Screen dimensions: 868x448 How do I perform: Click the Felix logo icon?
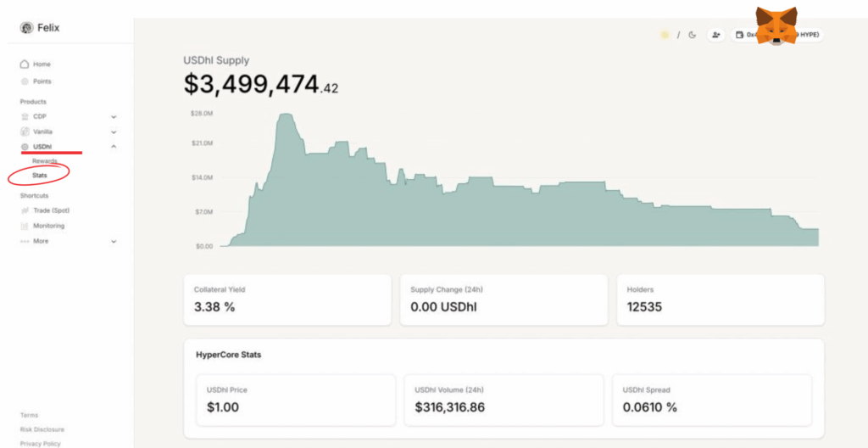26,28
